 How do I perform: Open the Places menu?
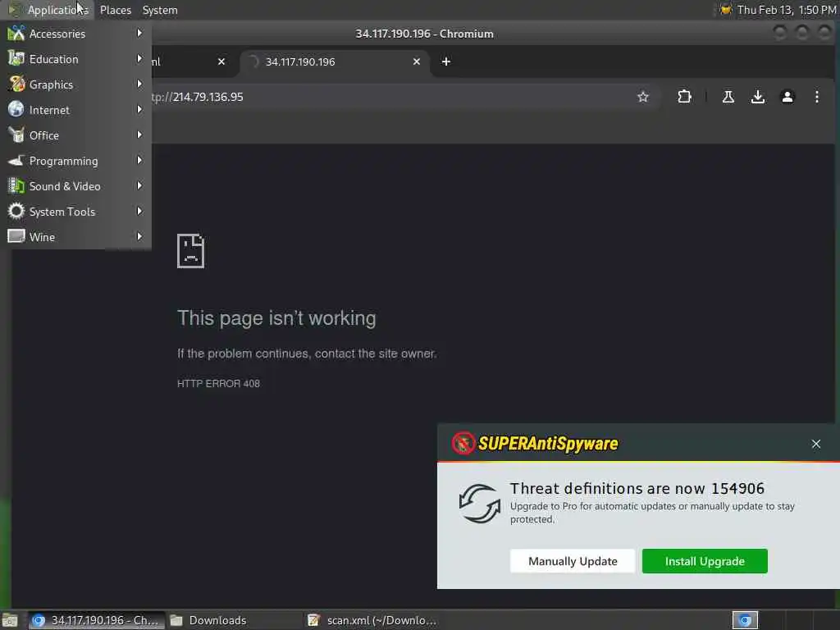click(115, 10)
